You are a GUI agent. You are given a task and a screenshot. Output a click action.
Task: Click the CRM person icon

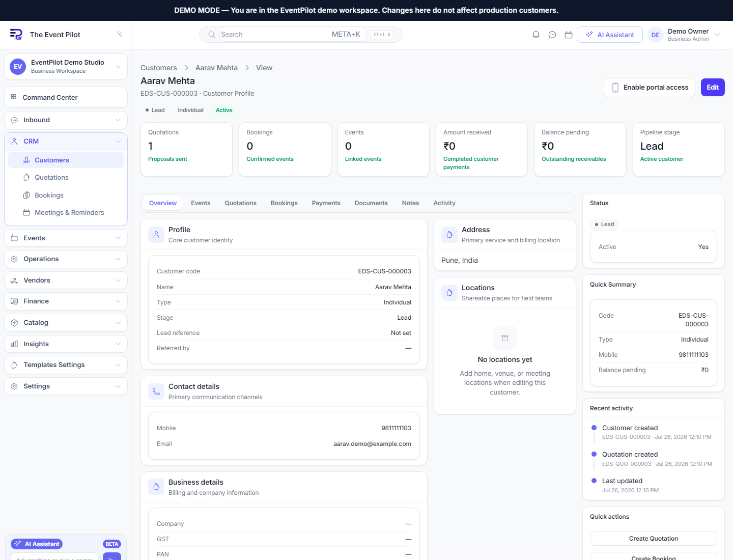point(14,141)
